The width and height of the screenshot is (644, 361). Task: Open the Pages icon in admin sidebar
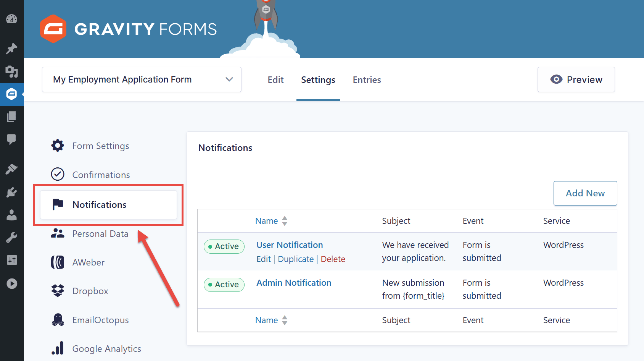tap(11, 117)
